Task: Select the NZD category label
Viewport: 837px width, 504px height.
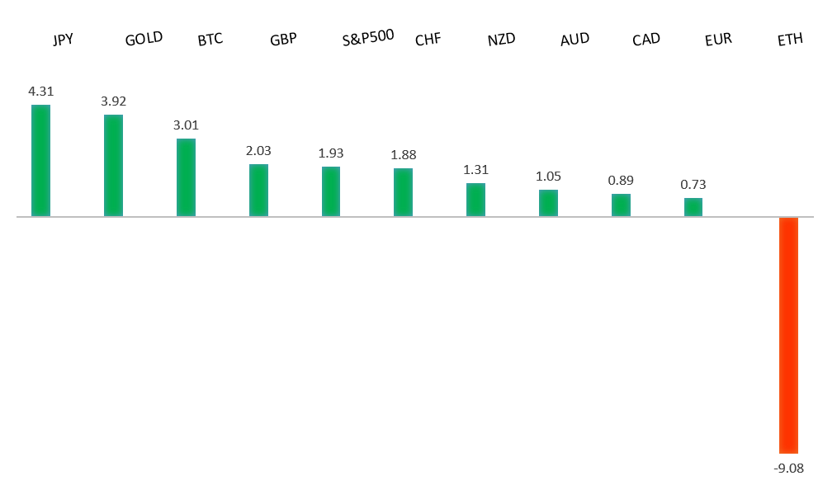Action: [501, 40]
